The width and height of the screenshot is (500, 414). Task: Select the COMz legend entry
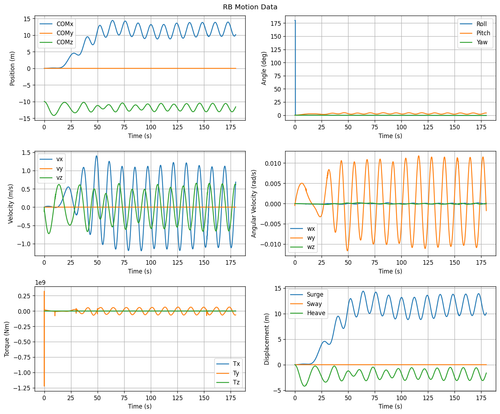click(x=56, y=42)
